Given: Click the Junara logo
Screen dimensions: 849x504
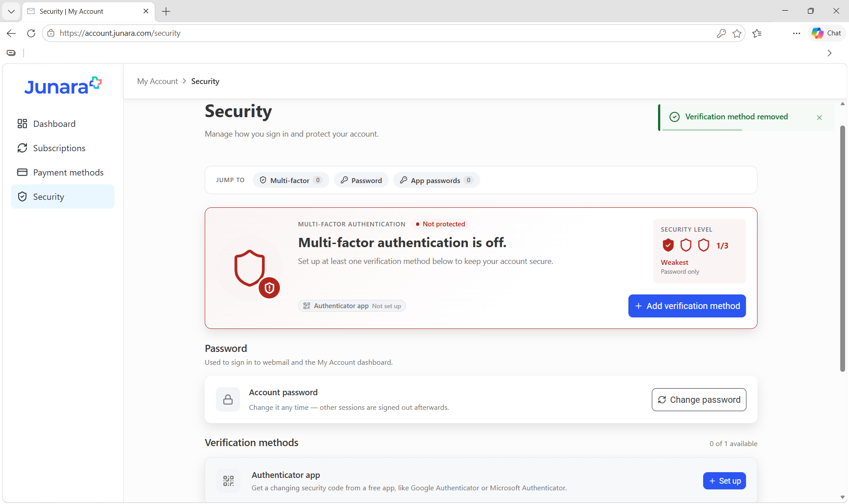Looking at the screenshot, I should [x=63, y=86].
